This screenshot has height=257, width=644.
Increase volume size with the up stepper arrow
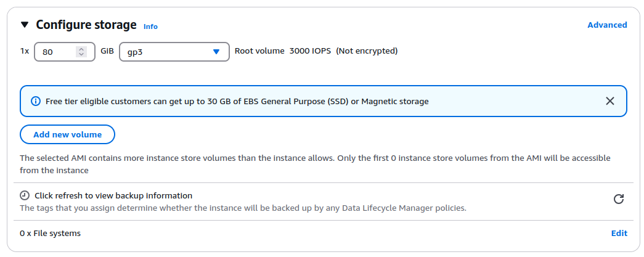tap(81, 49)
